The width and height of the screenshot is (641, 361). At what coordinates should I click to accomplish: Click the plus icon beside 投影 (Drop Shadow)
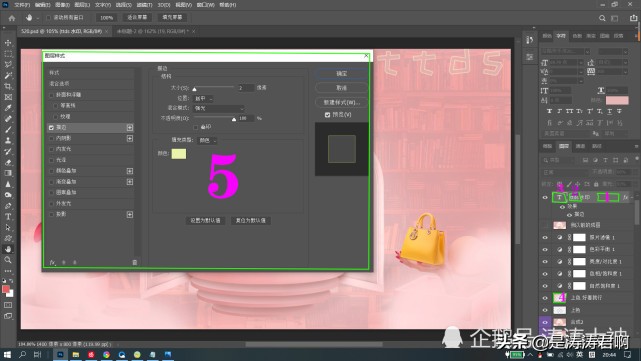130,215
